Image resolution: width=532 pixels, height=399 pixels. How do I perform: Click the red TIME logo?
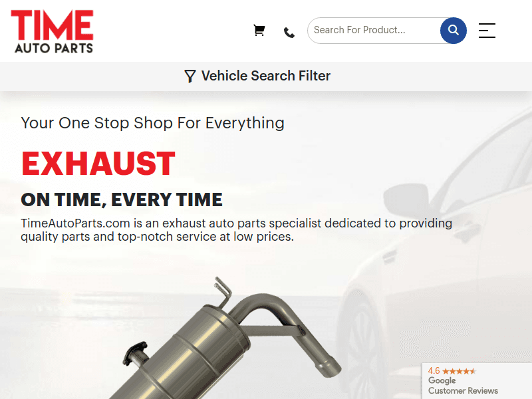[x=53, y=25]
